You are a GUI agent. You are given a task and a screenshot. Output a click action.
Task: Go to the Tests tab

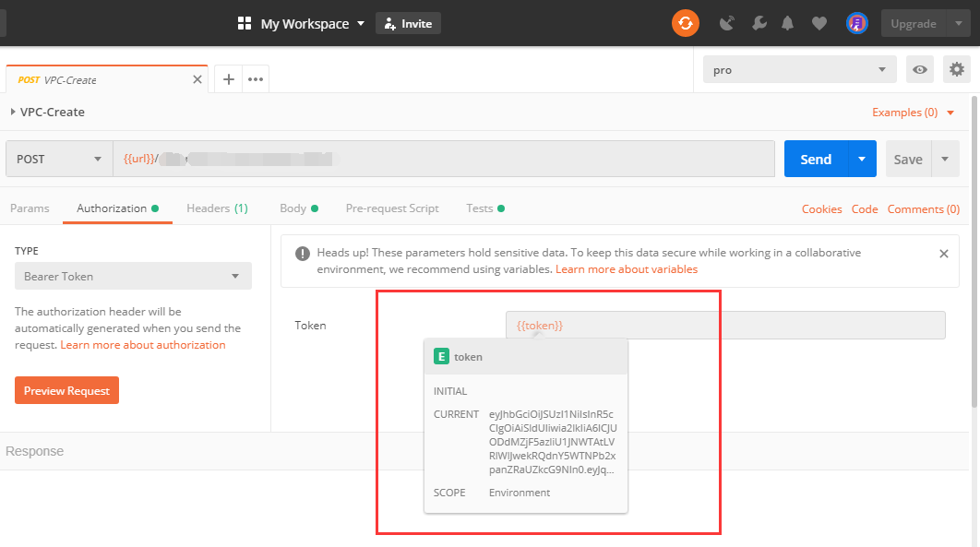[x=485, y=208]
